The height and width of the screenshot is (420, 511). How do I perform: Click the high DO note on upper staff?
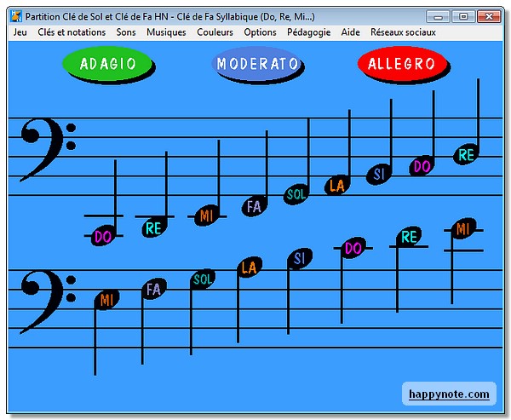tap(422, 166)
